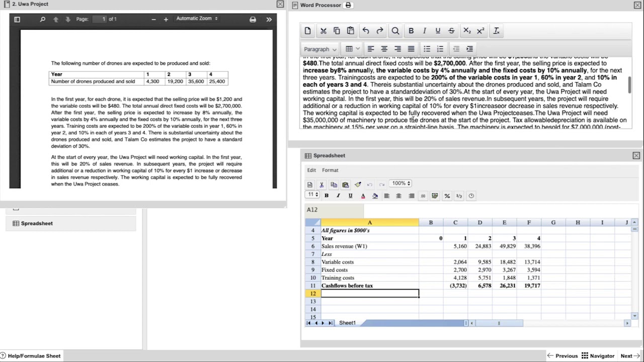Cut selection in Word Processor toolbar

coord(324,31)
